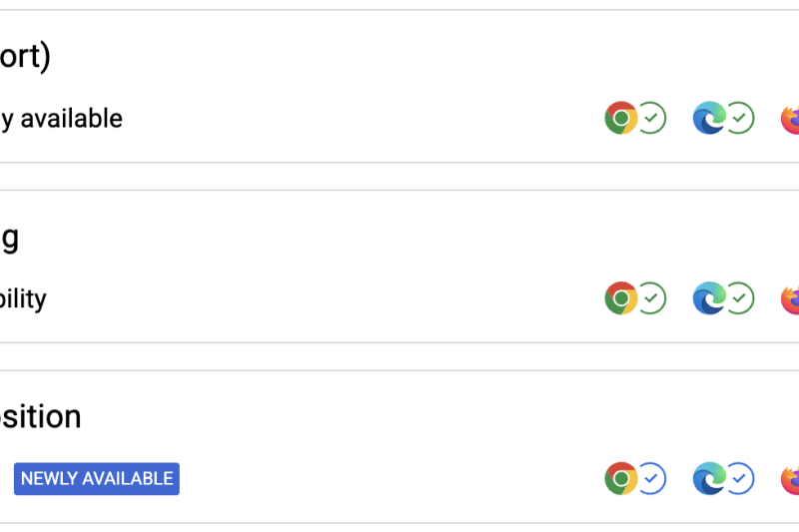Click blue checkmark beside Edge in Newly Available row

pyautogui.click(x=739, y=478)
